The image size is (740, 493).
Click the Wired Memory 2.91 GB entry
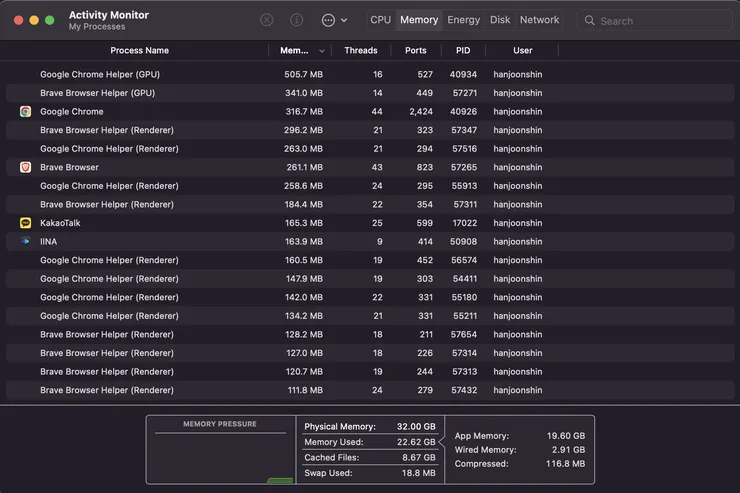click(x=520, y=450)
